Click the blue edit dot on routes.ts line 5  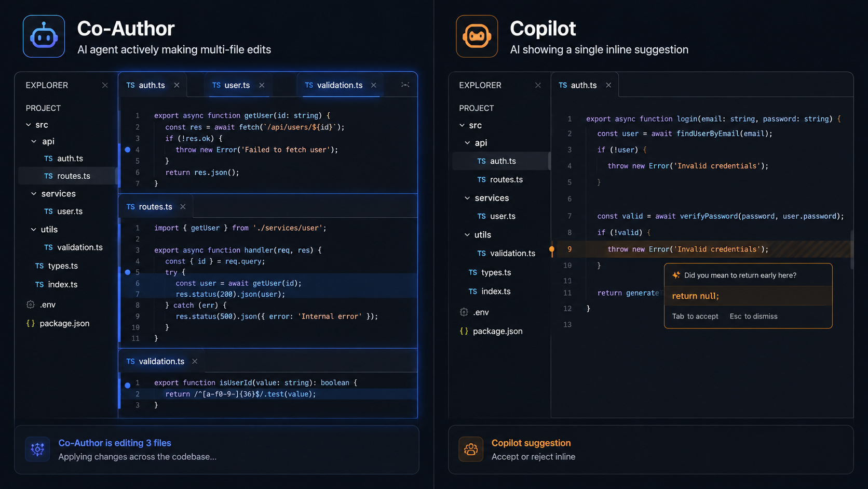point(128,272)
